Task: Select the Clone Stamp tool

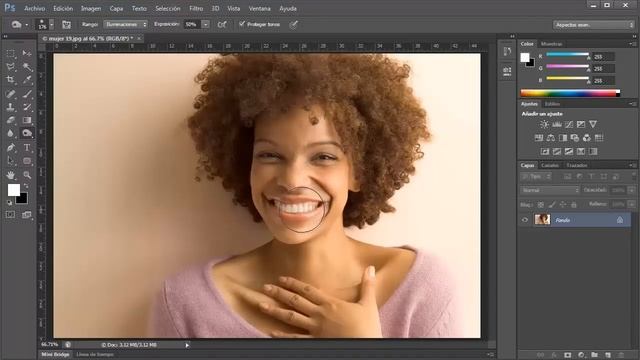Action: pos(11,107)
